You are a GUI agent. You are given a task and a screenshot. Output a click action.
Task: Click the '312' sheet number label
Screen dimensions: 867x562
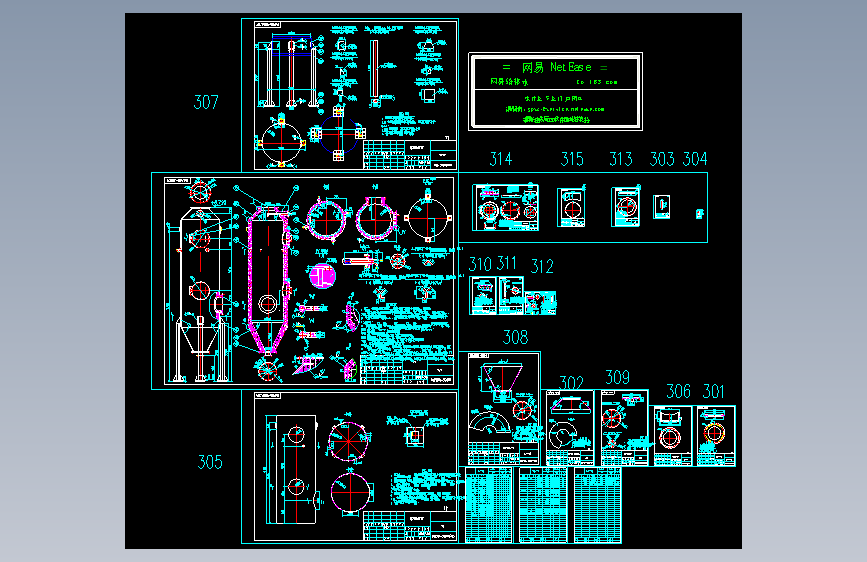(x=542, y=267)
